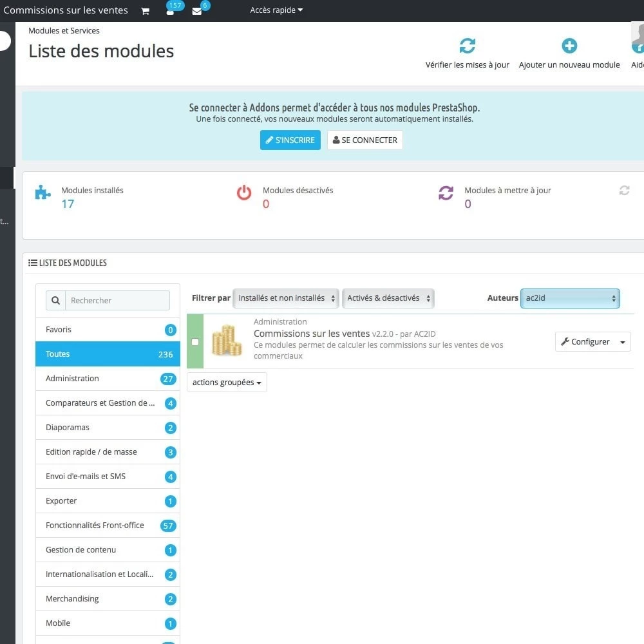Open the actions groupées dropdown
This screenshot has width=644, height=644.
point(227,383)
